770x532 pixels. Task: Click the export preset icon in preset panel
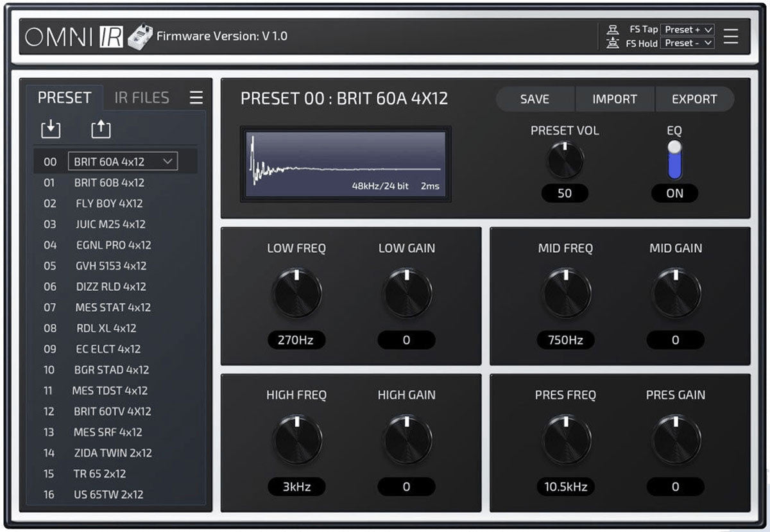click(x=101, y=129)
